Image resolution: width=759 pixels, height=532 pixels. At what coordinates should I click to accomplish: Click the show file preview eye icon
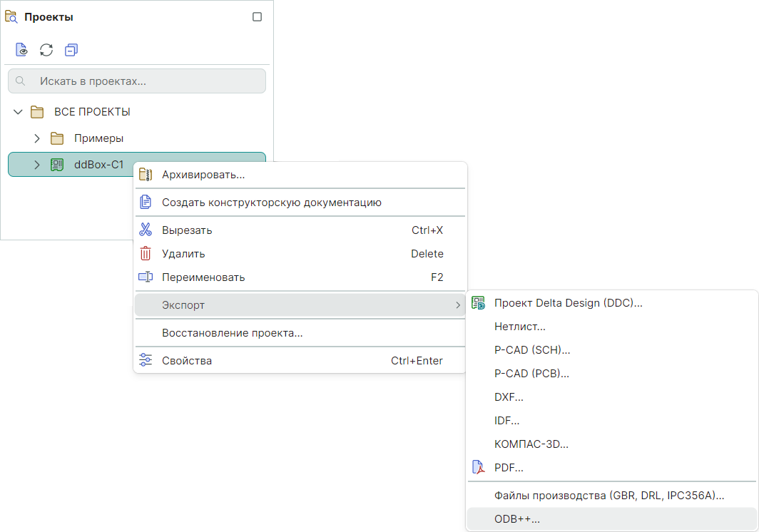point(22,50)
